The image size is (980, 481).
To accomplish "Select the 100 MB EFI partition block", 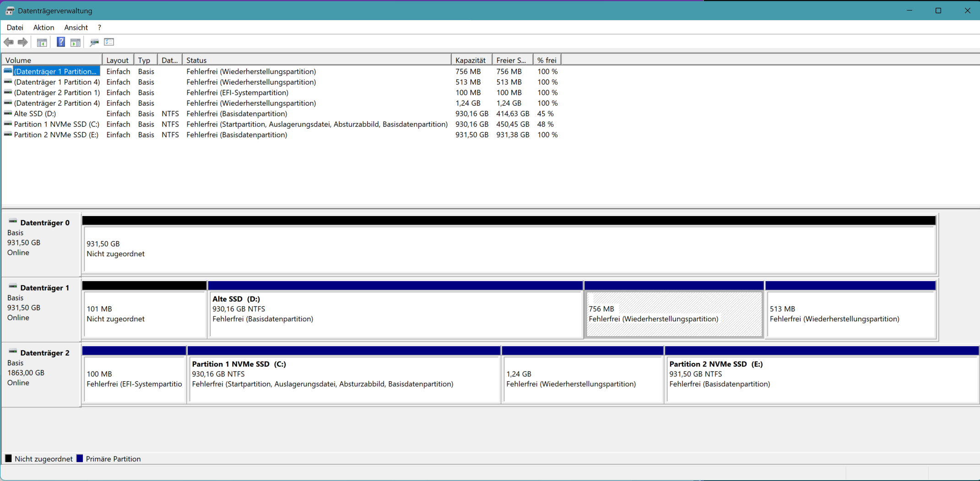I will pyautogui.click(x=135, y=375).
